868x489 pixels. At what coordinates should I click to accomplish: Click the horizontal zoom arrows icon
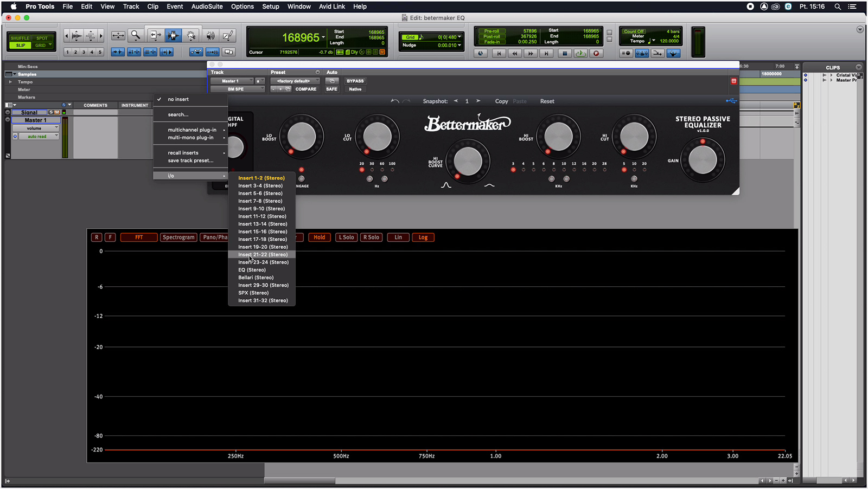pyautogui.click(x=118, y=36)
